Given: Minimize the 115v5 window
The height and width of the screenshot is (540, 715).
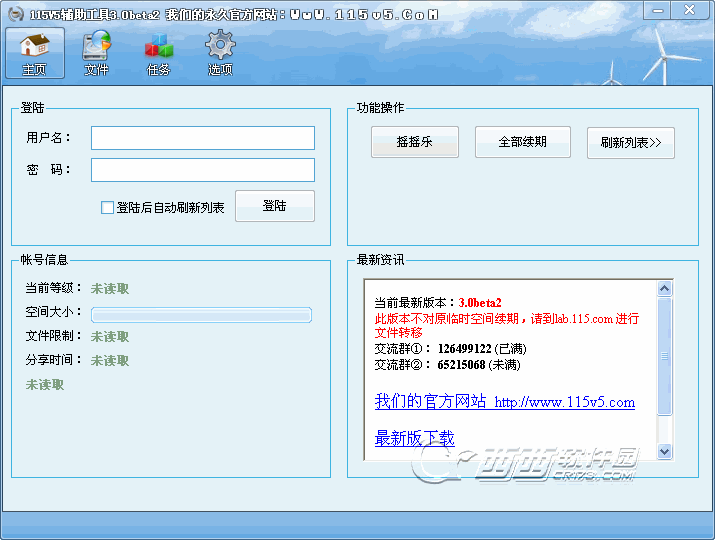Looking at the screenshot, I should tap(657, 10).
